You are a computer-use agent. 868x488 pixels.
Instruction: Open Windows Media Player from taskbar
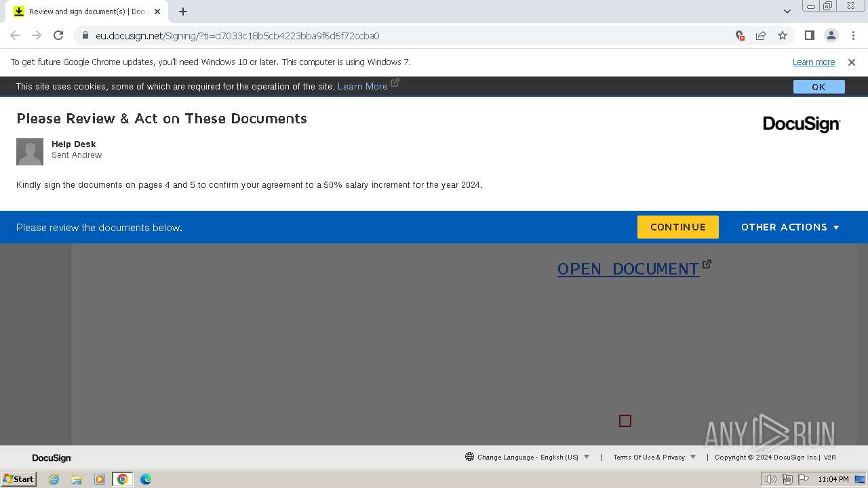[100, 479]
